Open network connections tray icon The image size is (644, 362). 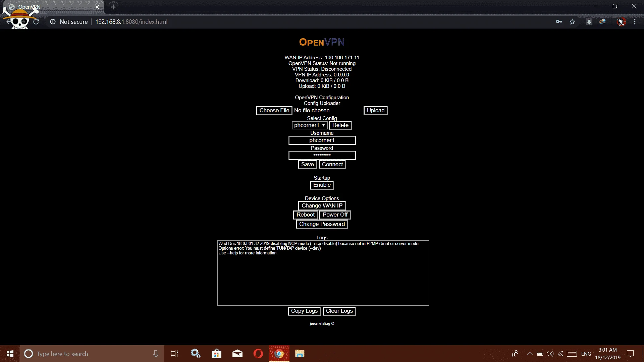[x=560, y=354]
